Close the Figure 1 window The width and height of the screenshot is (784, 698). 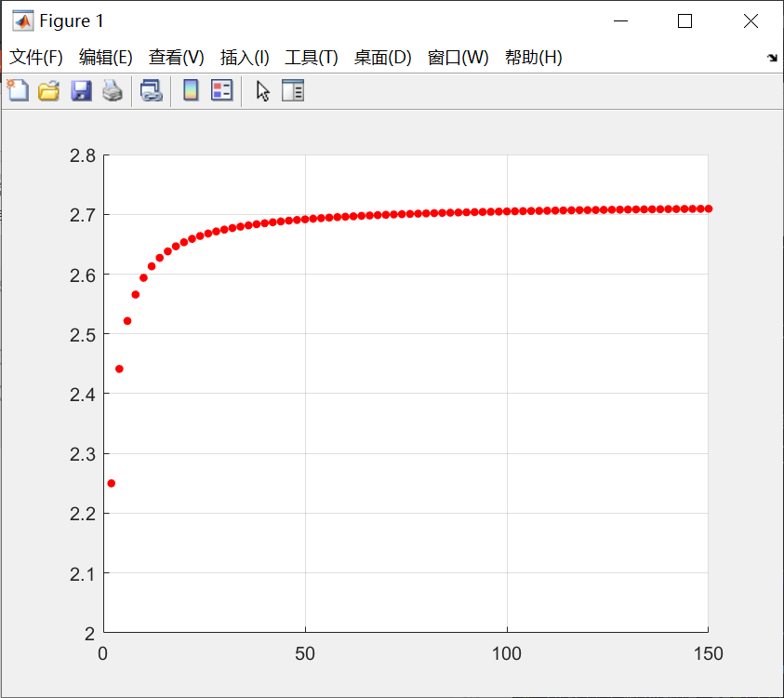point(751,21)
